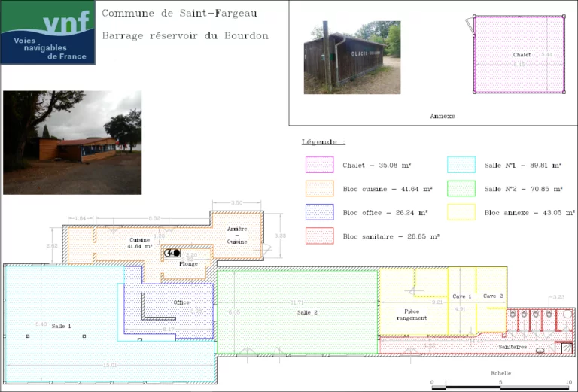Click the Bloc annexe yellow legend swatch
The height and width of the screenshot is (392, 578).
[461, 212]
